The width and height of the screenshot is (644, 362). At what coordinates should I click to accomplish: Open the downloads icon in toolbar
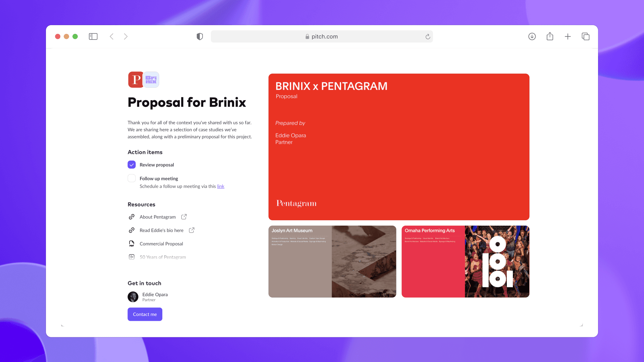coord(532,37)
